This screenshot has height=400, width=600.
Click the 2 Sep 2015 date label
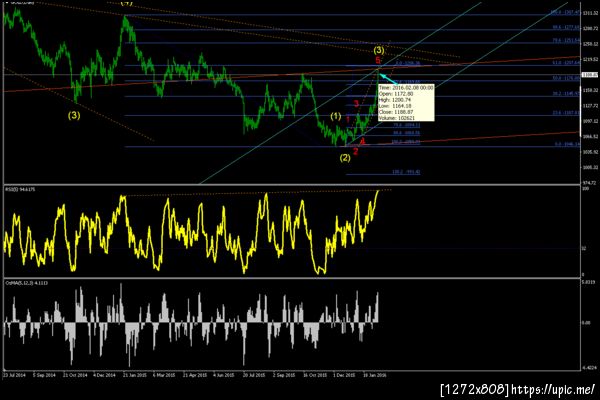284,376
